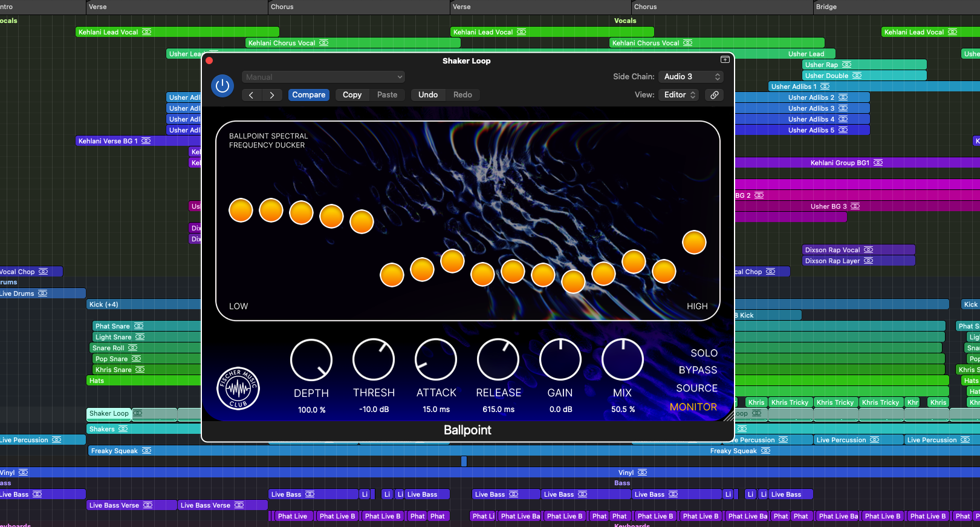Toggle the Ballpoint plug-in power button
This screenshot has height=527, width=980.
pos(222,86)
